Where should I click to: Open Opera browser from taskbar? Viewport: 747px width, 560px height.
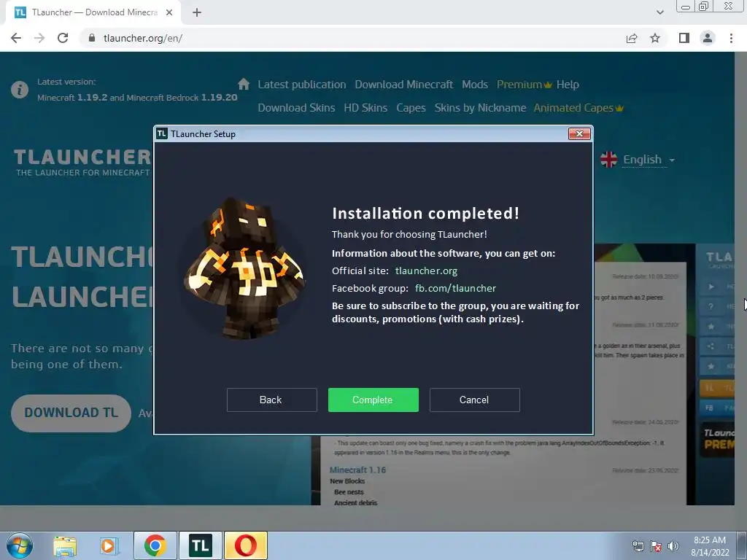pyautogui.click(x=245, y=545)
